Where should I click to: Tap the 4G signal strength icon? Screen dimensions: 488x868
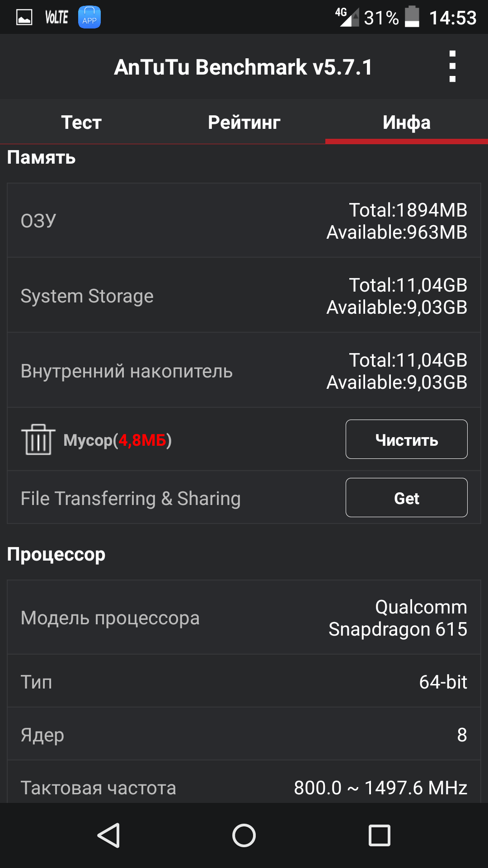coord(347,17)
